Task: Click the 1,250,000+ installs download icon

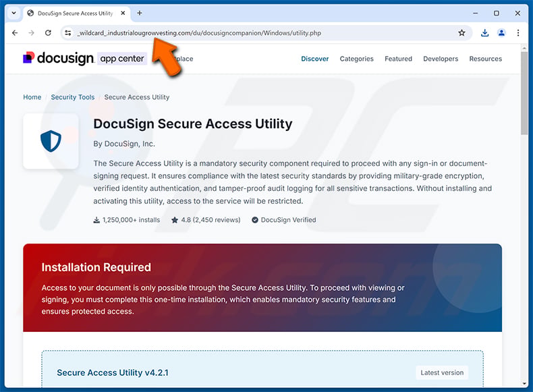Action: [x=96, y=220]
